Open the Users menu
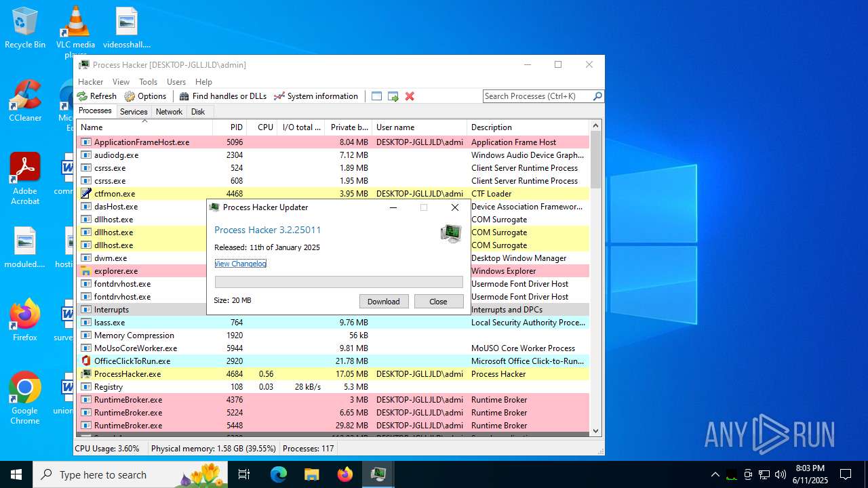Image resolution: width=868 pixels, height=488 pixels. coord(176,82)
